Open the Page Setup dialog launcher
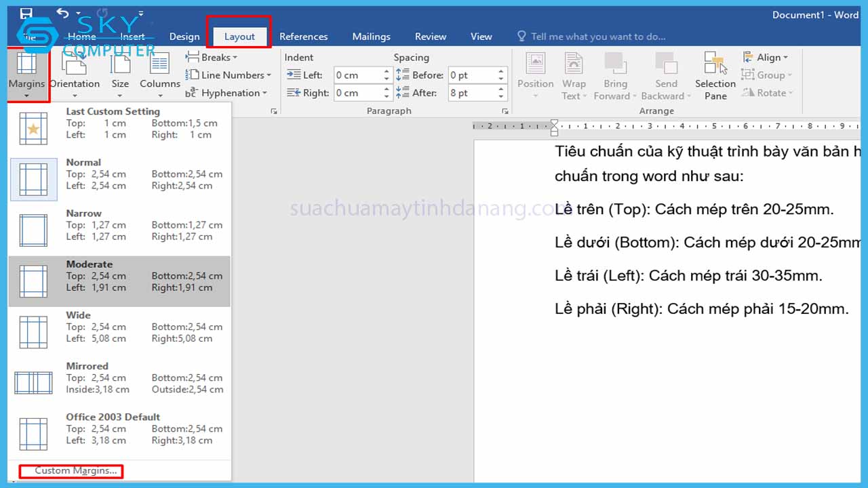This screenshot has height=488, width=868. [274, 111]
